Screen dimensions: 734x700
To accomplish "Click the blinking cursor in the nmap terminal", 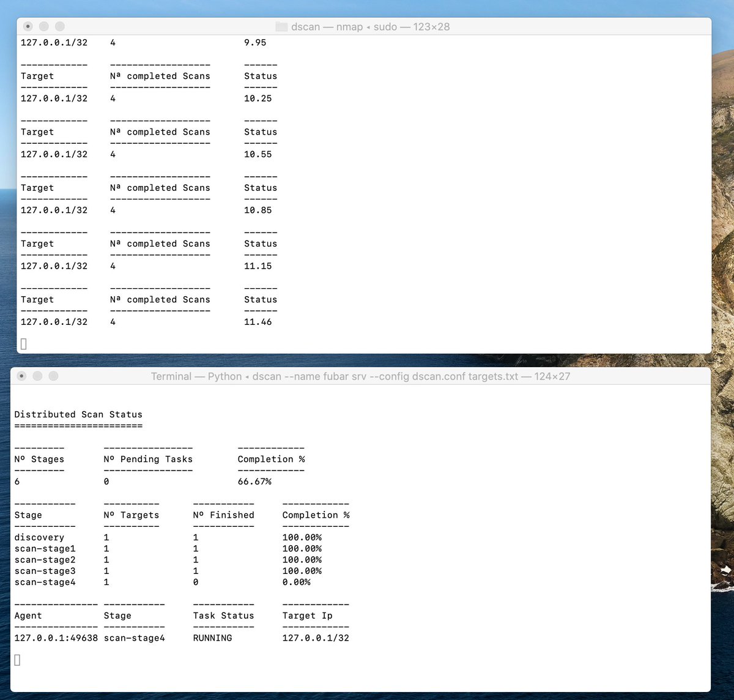I will point(23,344).
